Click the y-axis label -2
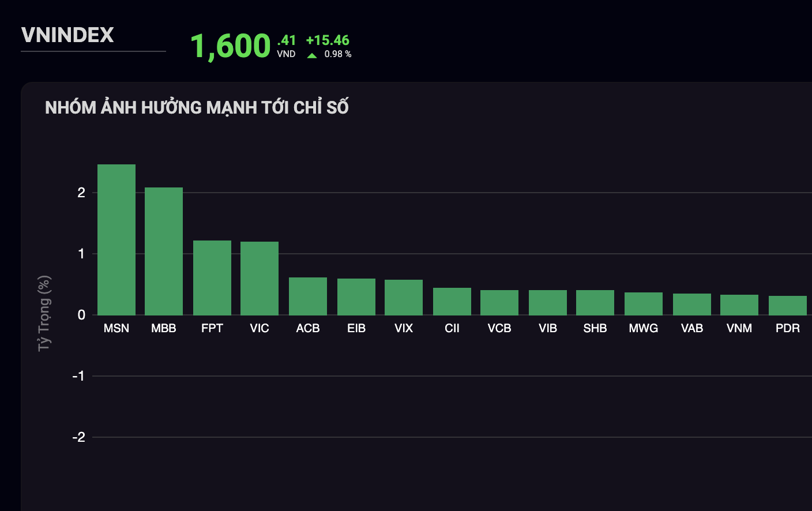 tap(79, 437)
